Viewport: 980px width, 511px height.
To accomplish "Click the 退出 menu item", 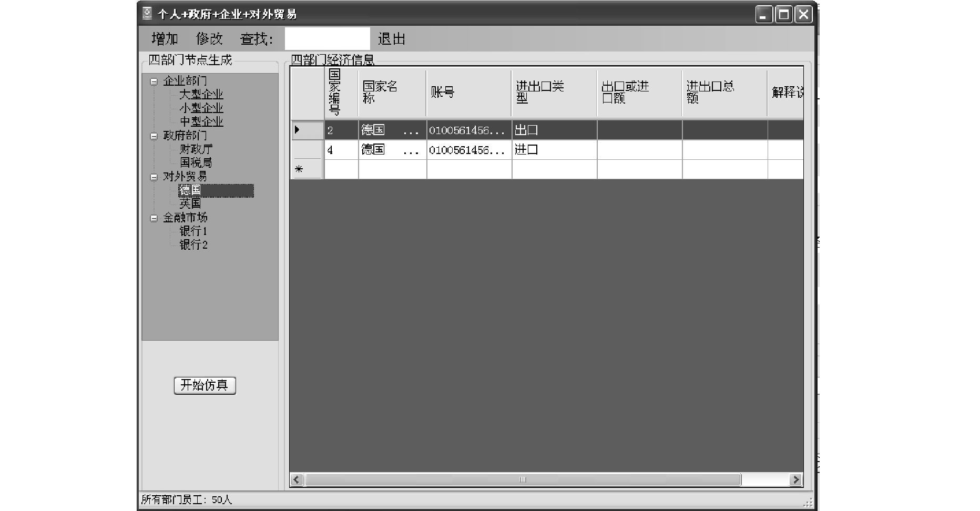I will click(391, 39).
